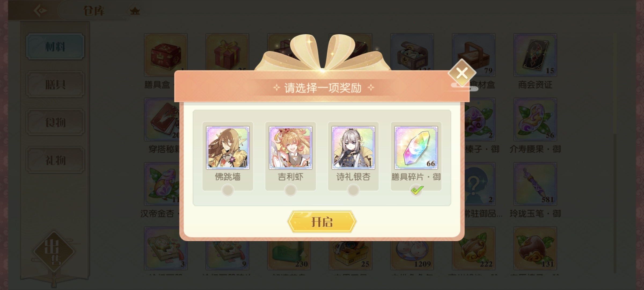Select the 佛跳墙 character reward icon
Viewport: 644px width, 290px height.
[x=228, y=148]
